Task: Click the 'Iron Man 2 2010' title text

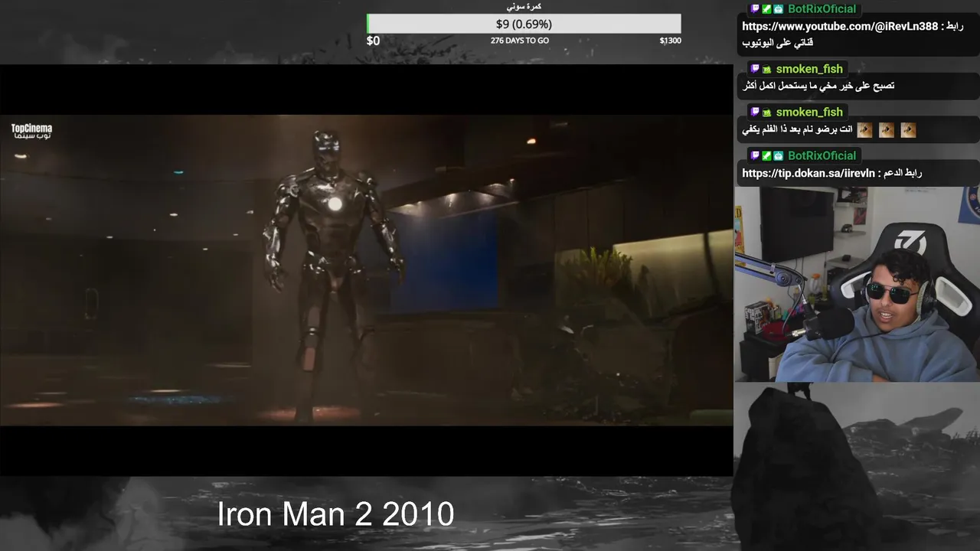Action: pos(335,514)
